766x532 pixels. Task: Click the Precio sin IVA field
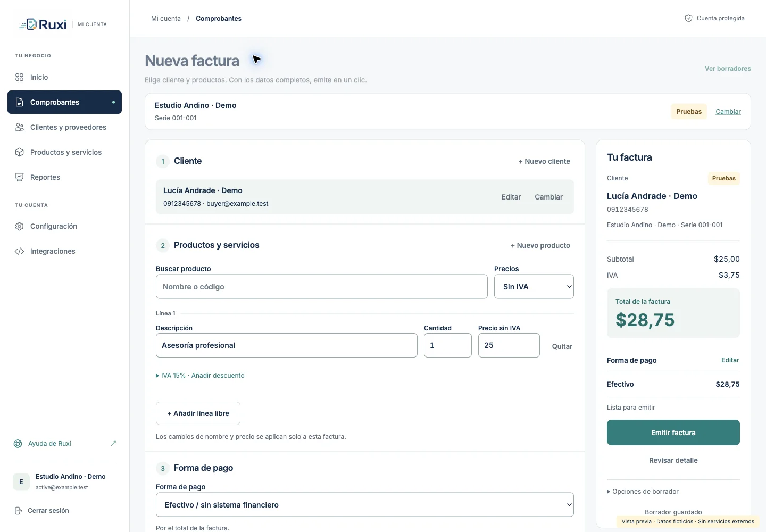point(509,345)
